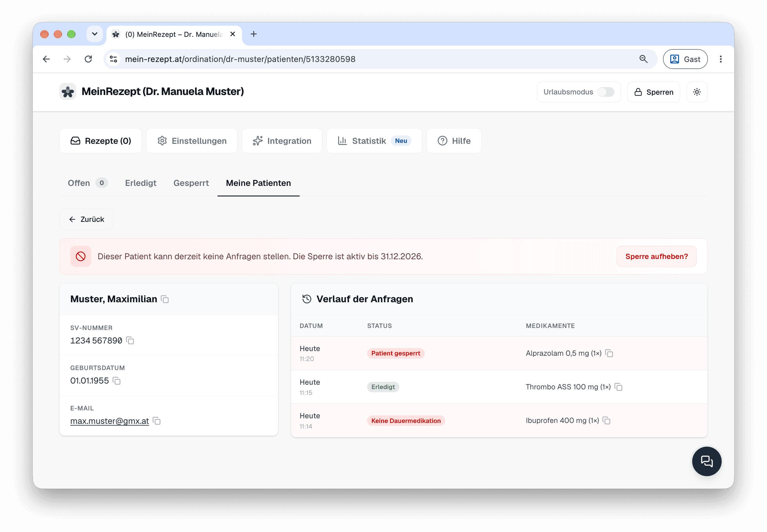Copy the SV-Nummer value
Screen dimensions: 767x532
click(130, 341)
